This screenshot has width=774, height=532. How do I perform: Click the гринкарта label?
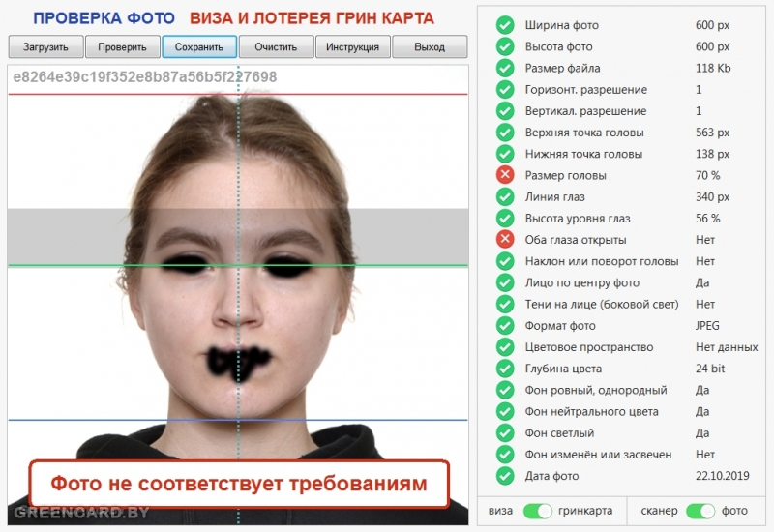tap(585, 511)
